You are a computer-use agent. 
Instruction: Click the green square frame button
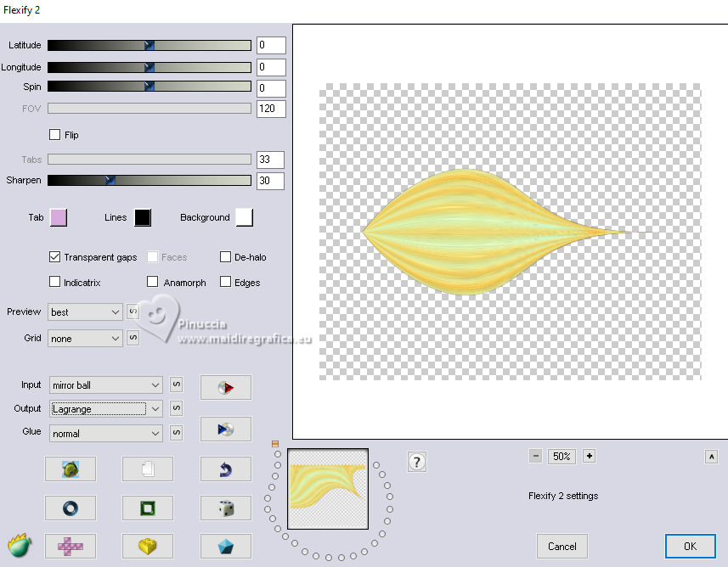148,508
